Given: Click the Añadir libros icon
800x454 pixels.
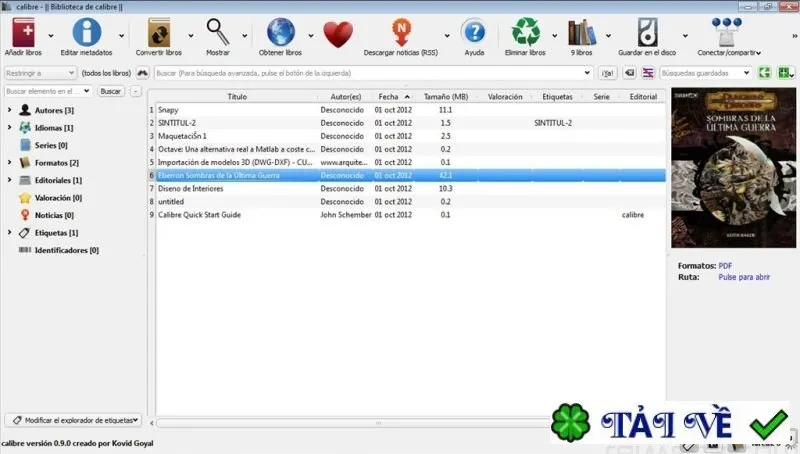Looking at the screenshot, I should (23, 33).
